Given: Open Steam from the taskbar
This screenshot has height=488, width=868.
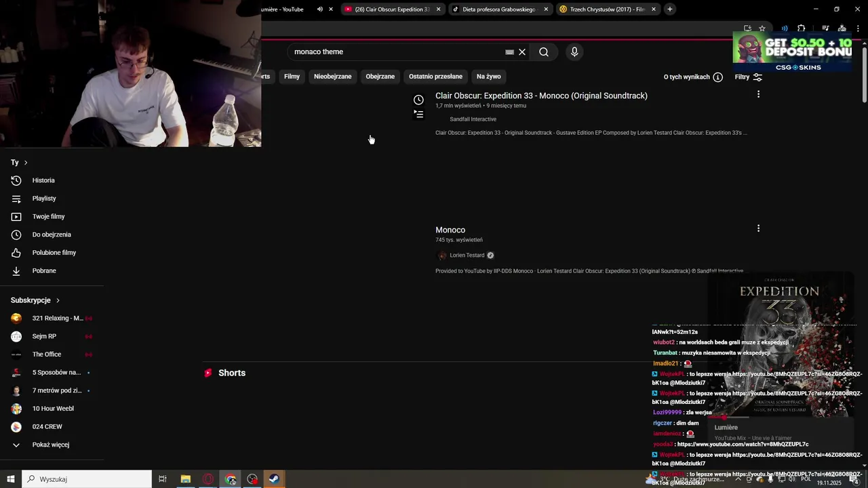Looking at the screenshot, I should [274, 479].
